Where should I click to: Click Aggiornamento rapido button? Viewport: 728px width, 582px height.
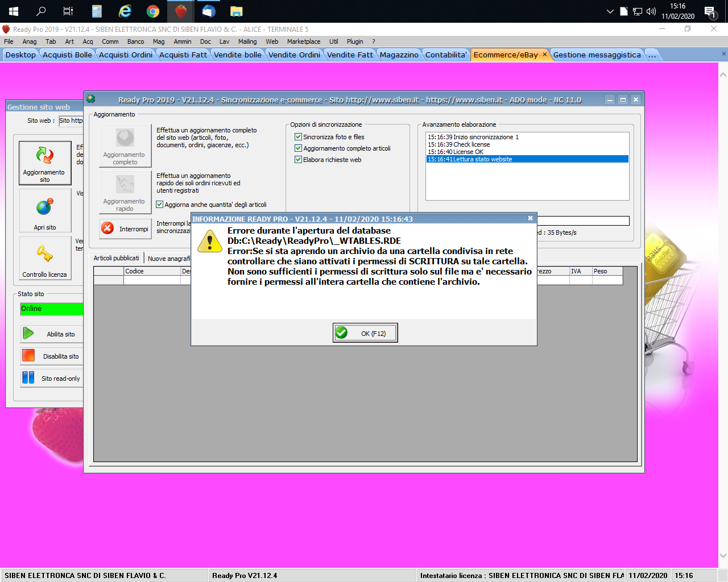click(125, 192)
